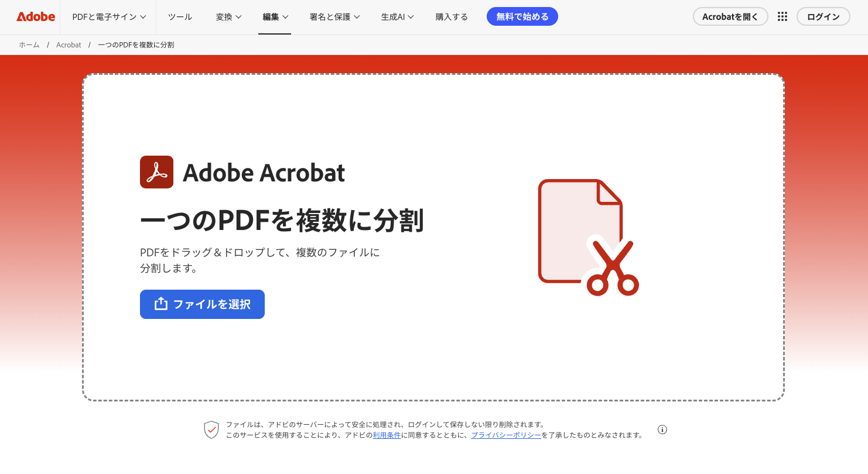
Task: Click the PDFをドラッグ＆ドロップして description text
Action: 260,260
